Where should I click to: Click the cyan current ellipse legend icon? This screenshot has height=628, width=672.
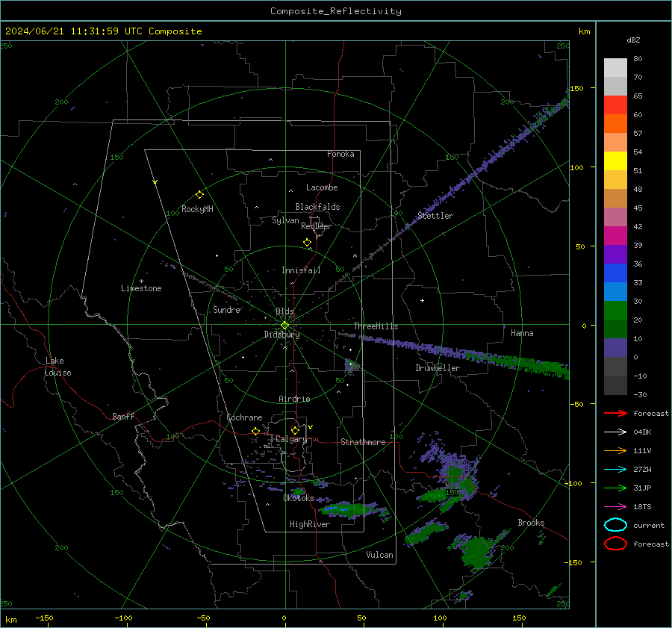(x=615, y=525)
